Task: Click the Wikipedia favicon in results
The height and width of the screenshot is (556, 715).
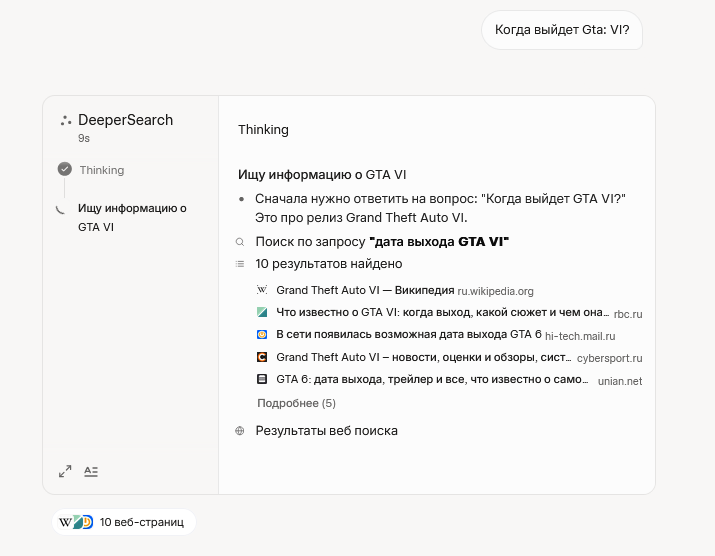Action: (262, 290)
